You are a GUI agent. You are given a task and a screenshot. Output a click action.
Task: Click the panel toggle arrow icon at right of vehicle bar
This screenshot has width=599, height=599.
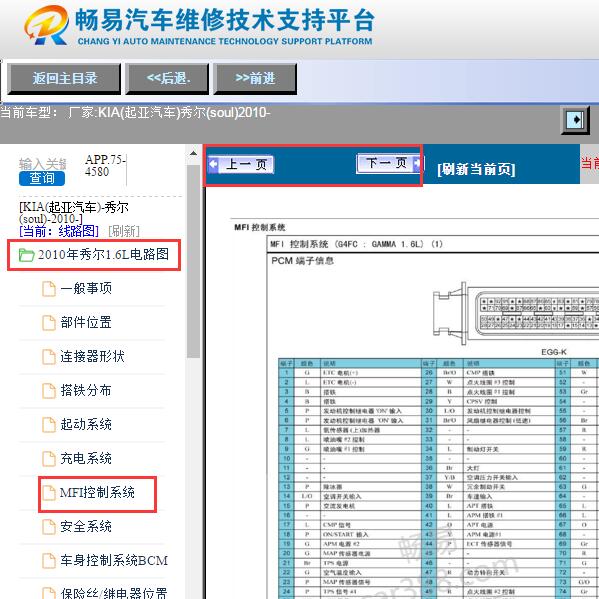coord(575,120)
